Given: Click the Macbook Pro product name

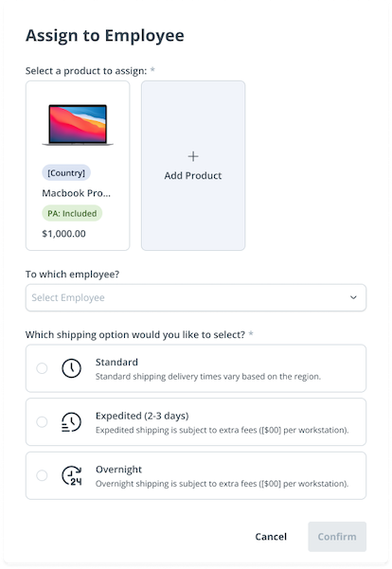Looking at the screenshot, I should 76,193.
